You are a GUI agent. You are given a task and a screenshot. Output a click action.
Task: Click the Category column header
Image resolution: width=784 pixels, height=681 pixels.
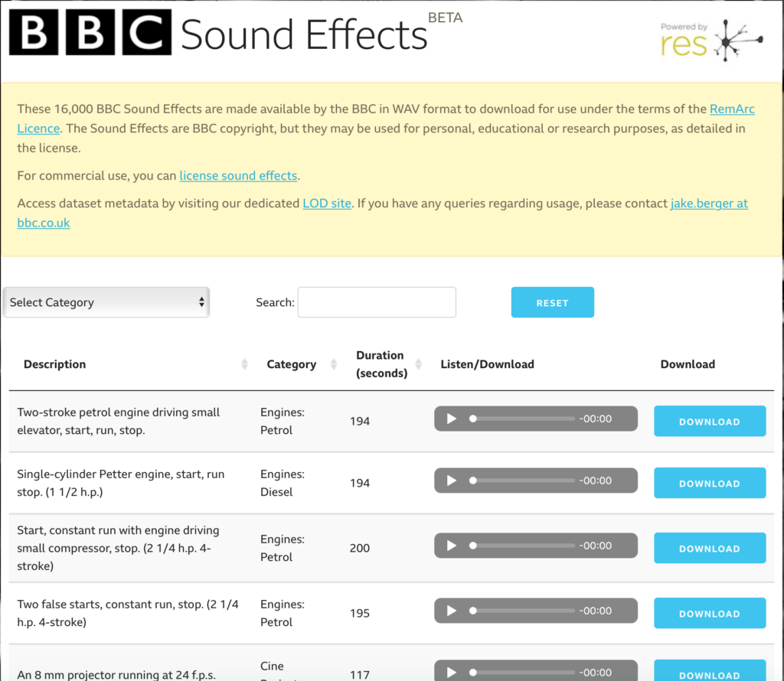(292, 364)
